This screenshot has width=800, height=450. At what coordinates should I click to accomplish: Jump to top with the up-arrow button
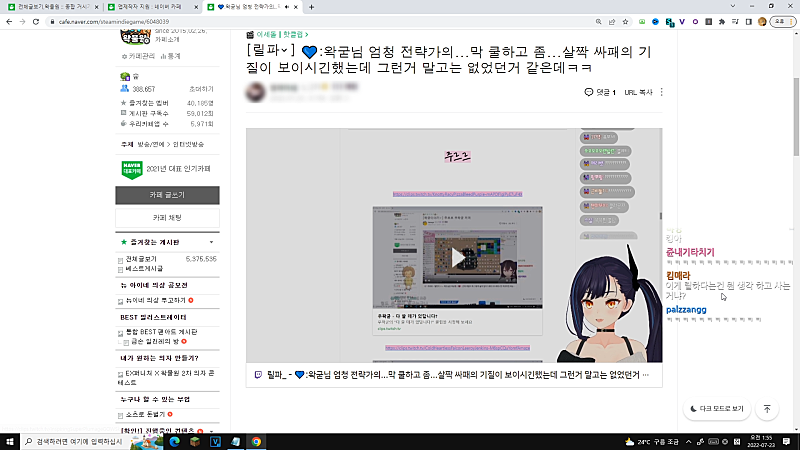(767, 409)
